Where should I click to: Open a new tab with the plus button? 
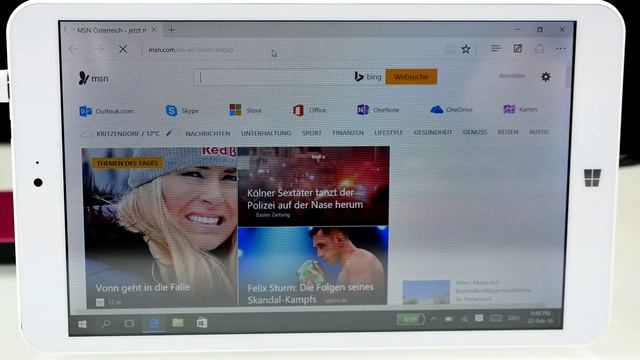pyautogui.click(x=171, y=30)
